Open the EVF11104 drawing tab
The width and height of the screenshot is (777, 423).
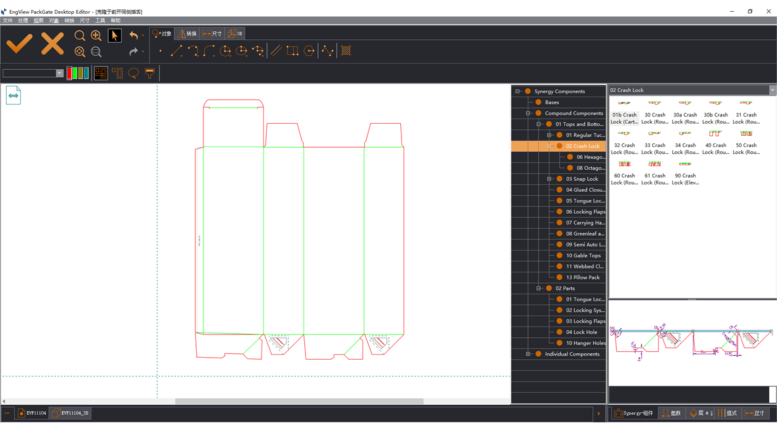tap(32, 413)
